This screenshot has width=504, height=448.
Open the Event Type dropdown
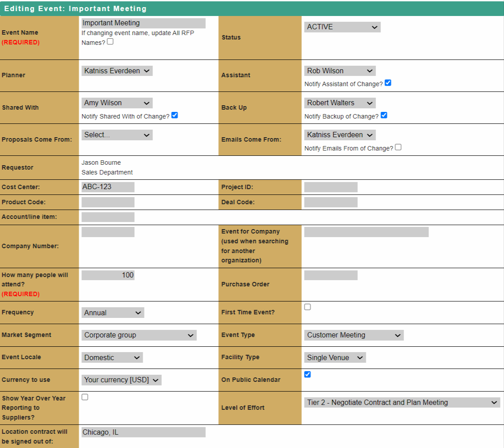pyautogui.click(x=354, y=335)
